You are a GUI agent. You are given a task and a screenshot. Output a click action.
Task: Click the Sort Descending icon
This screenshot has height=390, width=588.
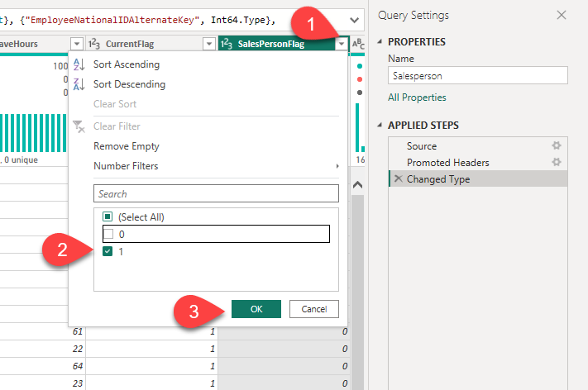(79, 84)
